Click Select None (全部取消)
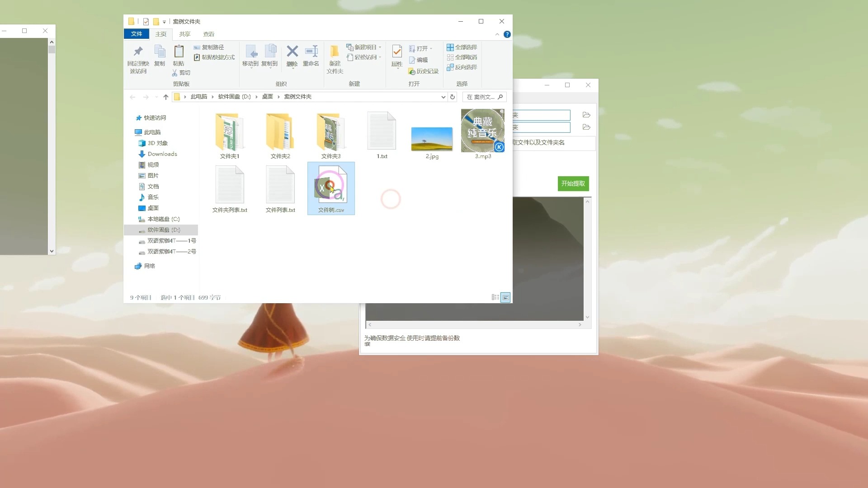This screenshot has width=868, height=488. coord(462,57)
